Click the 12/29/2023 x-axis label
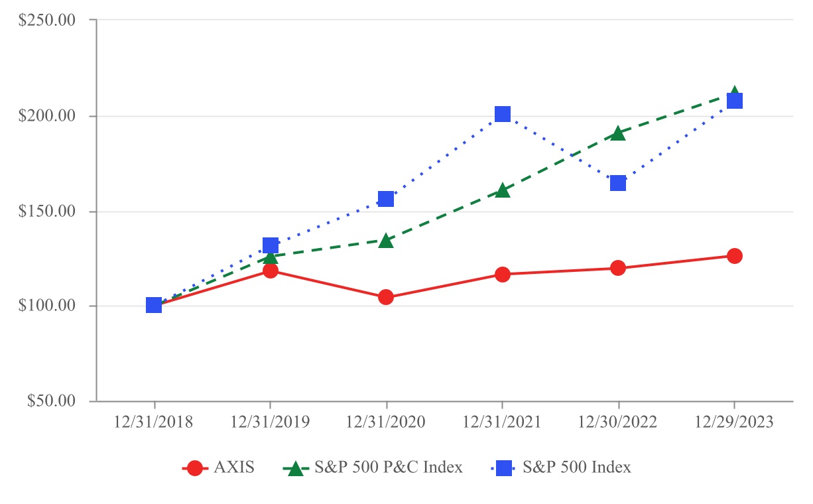813x504 pixels. [x=734, y=422]
